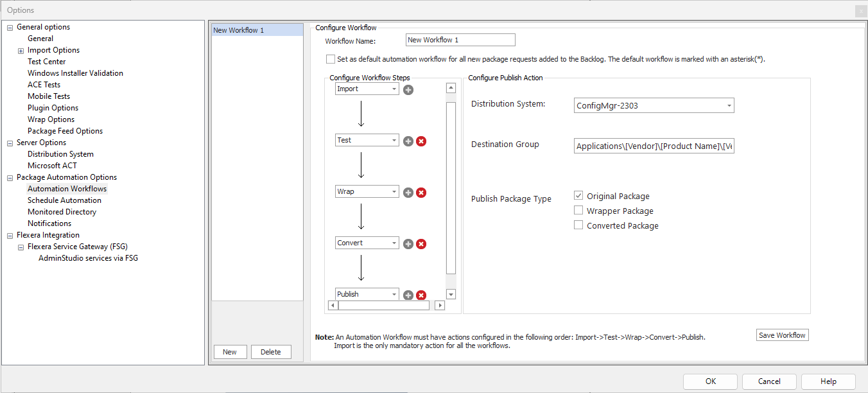Collapse Flexera Integration tree node

click(x=10, y=235)
